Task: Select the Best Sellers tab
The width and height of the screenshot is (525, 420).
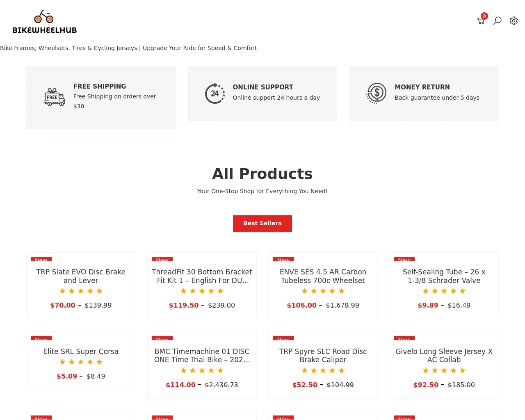Action: click(262, 224)
